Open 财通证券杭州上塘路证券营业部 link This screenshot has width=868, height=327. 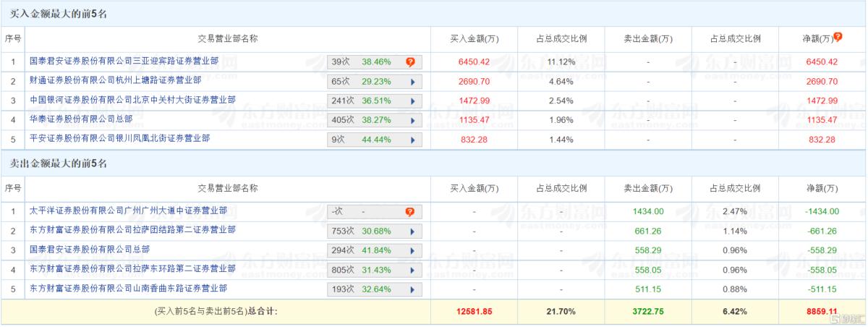click(x=116, y=80)
